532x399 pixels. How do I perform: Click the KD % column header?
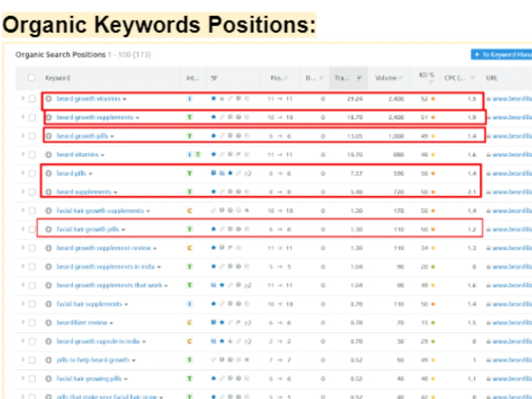tap(427, 75)
